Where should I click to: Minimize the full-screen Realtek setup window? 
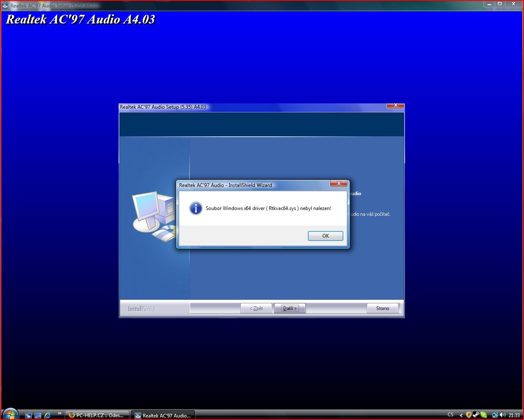(489, 4)
